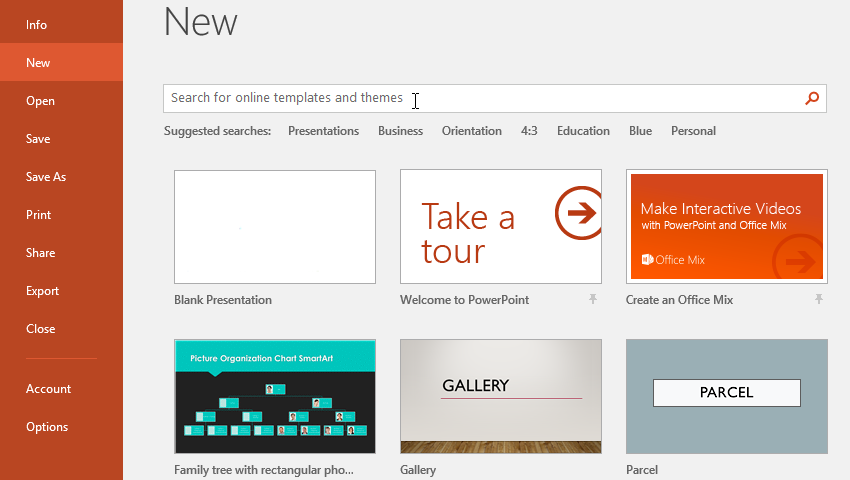Screen dimensions: 850x480
Task: Choose the Education suggested search
Action: click(x=583, y=131)
